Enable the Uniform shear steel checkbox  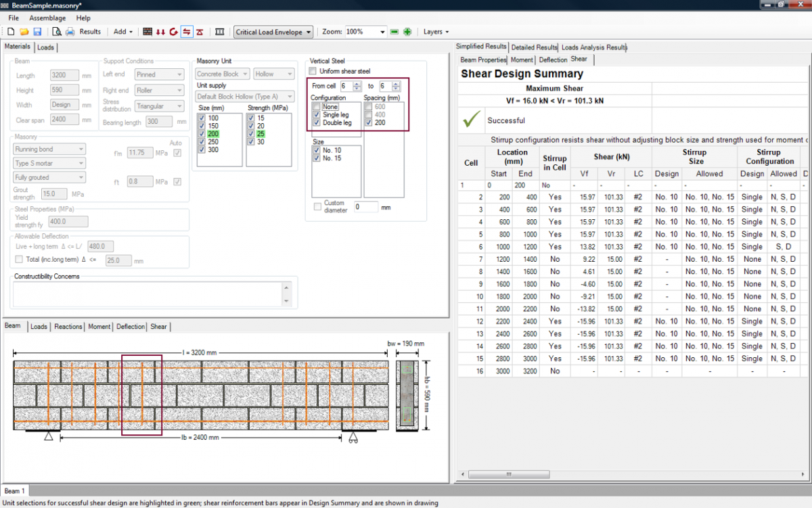pos(313,71)
